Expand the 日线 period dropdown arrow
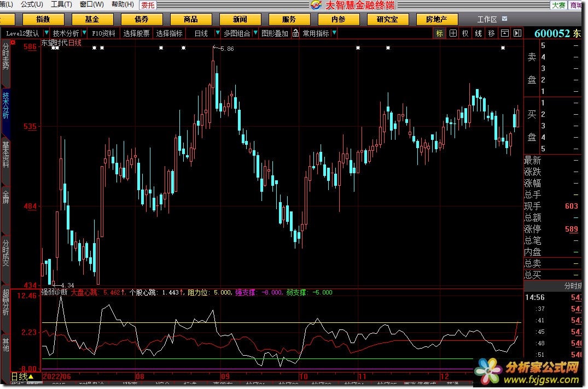The height and width of the screenshot is (389, 588). (217, 33)
